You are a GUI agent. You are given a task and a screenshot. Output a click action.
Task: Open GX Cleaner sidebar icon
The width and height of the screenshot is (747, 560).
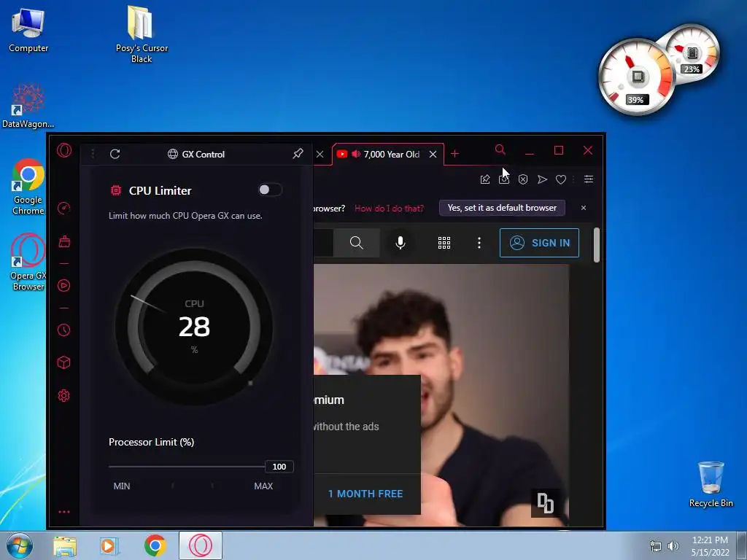pos(64,242)
